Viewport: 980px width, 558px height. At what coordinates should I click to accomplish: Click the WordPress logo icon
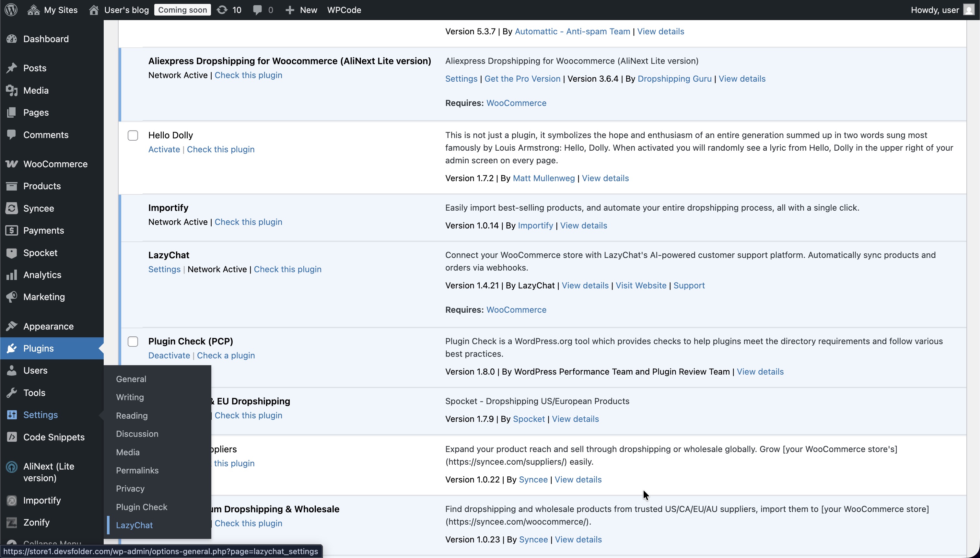click(11, 10)
